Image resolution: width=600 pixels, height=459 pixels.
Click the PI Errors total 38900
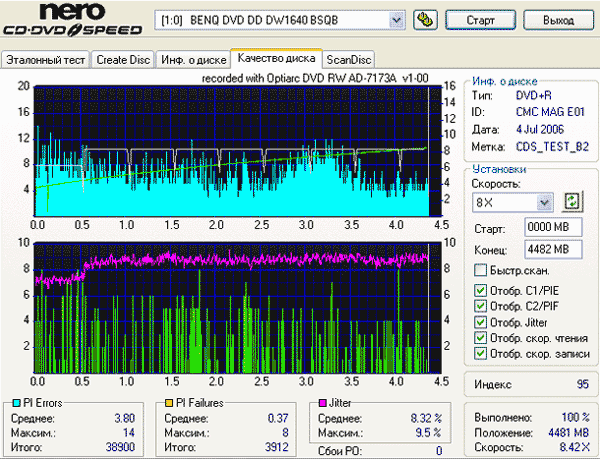click(x=120, y=447)
